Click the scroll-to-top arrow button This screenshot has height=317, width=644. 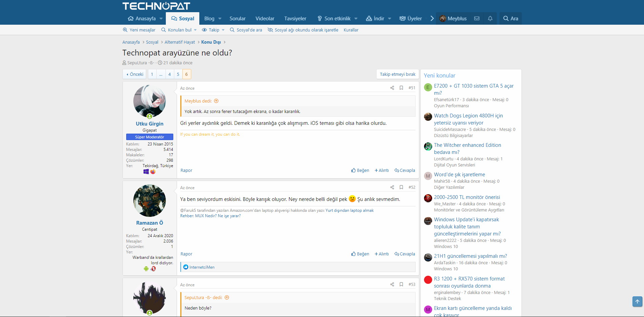tap(637, 301)
